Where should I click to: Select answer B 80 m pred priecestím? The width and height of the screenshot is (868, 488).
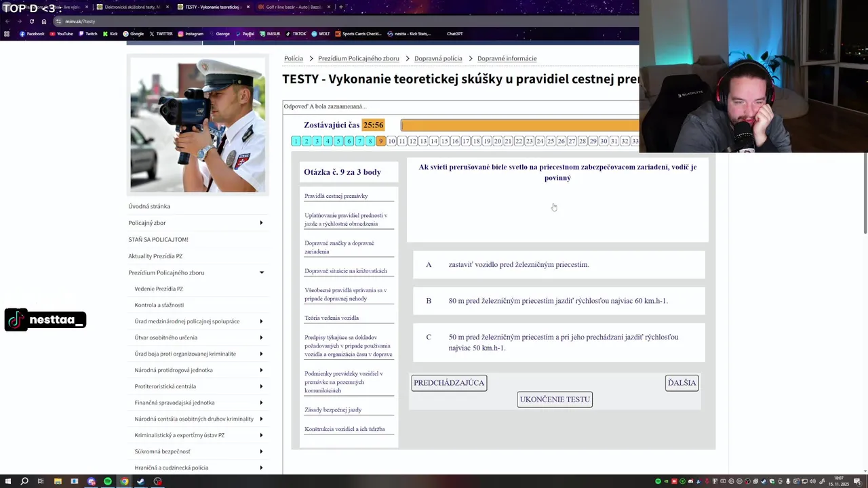(x=559, y=301)
